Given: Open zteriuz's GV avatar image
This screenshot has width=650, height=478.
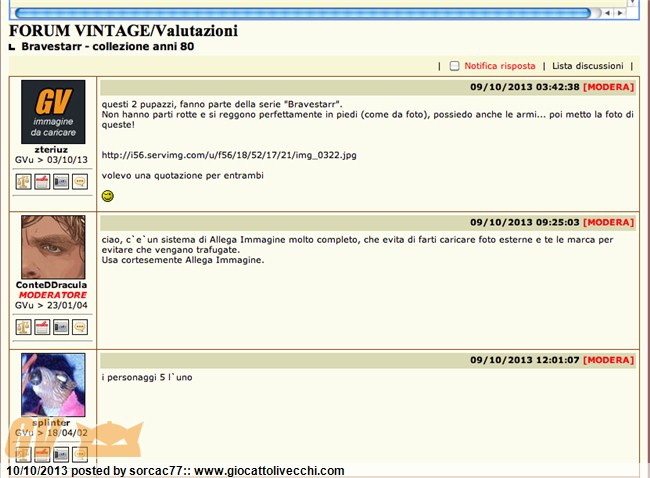Looking at the screenshot, I should pyautogui.click(x=53, y=112).
